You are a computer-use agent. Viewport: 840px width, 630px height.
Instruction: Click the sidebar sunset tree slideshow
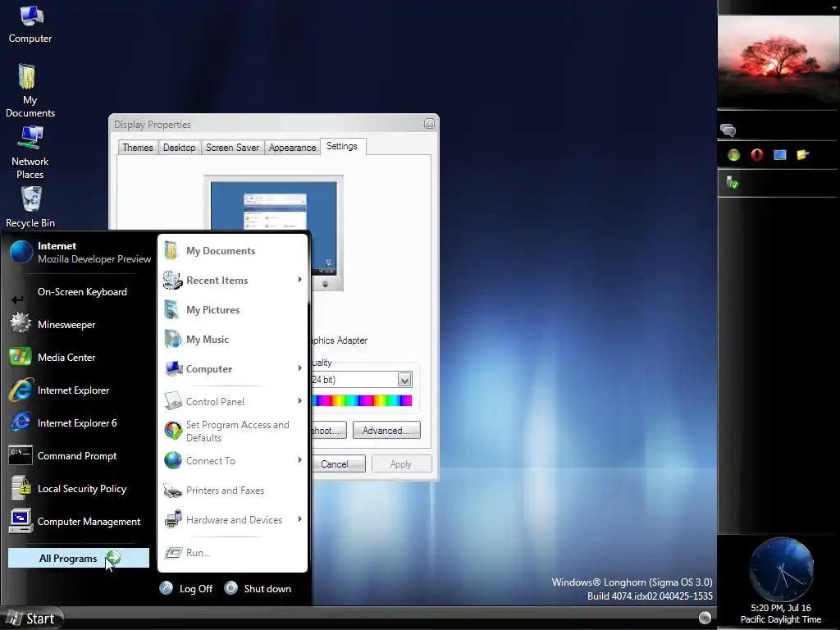(x=778, y=62)
